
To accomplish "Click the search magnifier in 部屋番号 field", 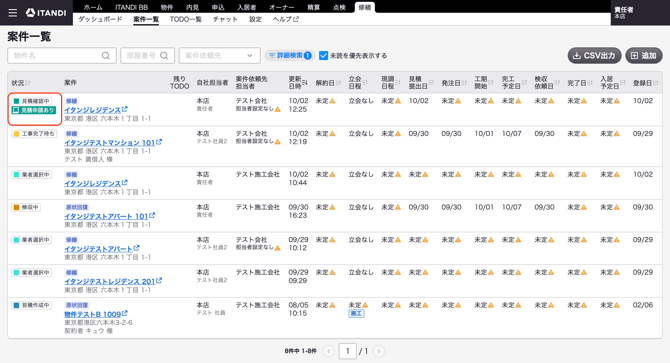I will click(x=164, y=56).
